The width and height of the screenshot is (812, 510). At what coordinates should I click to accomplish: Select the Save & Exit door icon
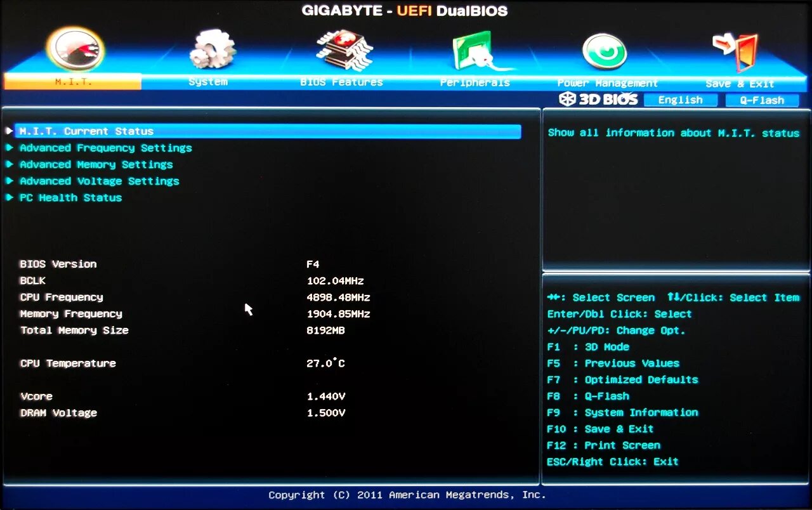click(736, 51)
